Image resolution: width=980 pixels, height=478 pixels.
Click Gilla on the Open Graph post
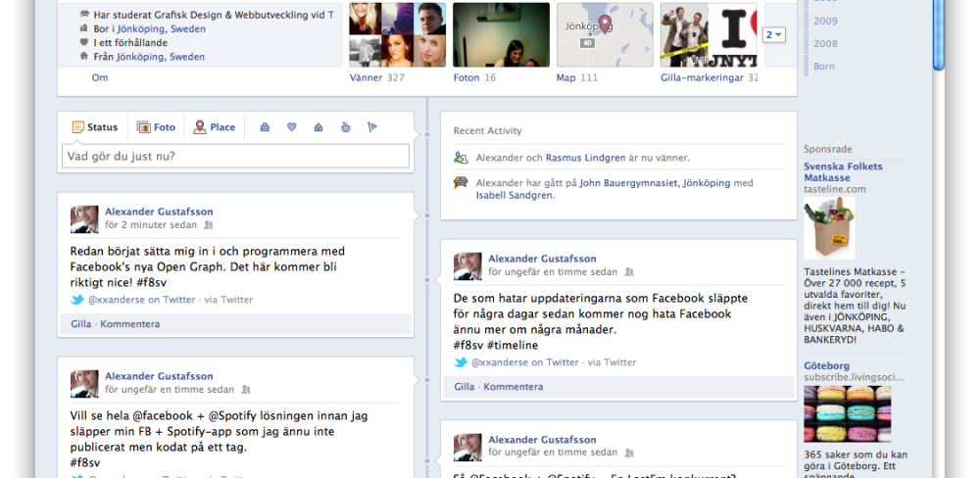80,323
